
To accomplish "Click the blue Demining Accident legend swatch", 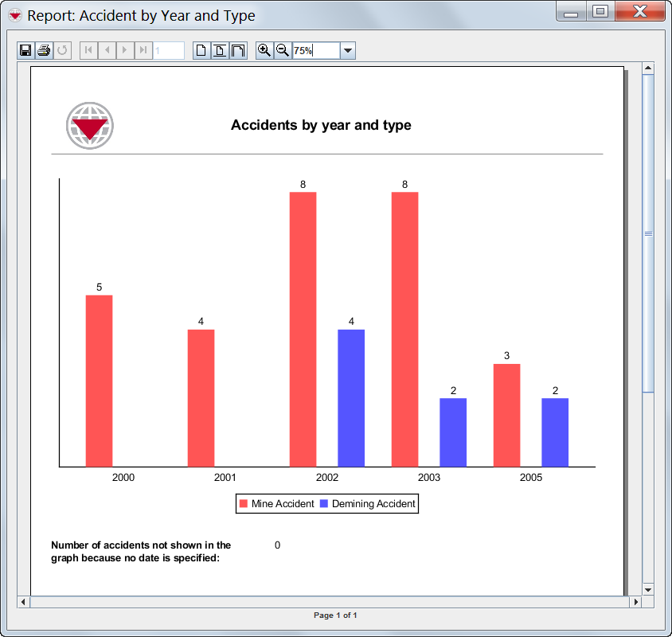I will tap(324, 504).
